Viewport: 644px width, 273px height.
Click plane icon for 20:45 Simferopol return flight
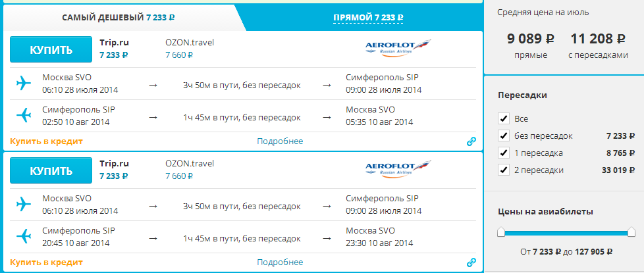(x=24, y=236)
